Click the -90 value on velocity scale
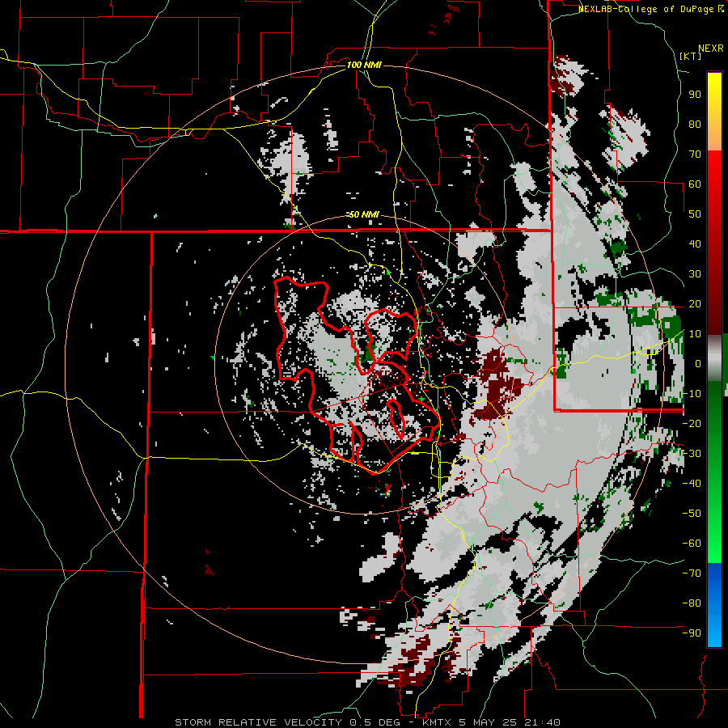This screenshot has width=728, height=728. point(692,633)
